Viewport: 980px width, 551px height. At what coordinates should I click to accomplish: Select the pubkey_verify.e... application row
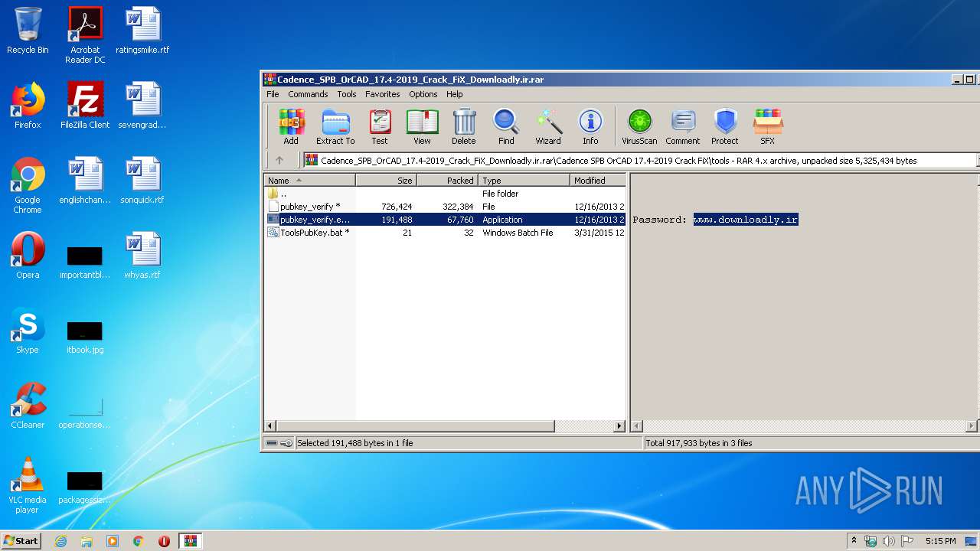point(445,220)
